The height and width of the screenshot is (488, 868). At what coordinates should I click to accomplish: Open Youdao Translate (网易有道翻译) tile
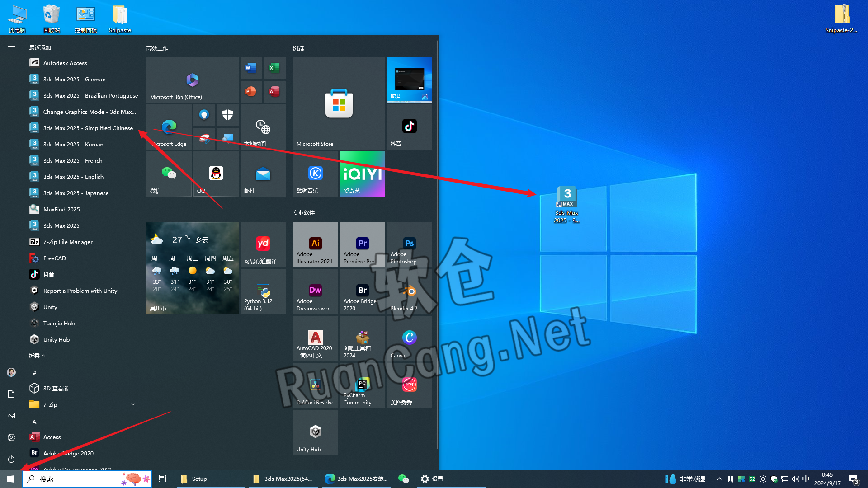(x=263, y=244)
